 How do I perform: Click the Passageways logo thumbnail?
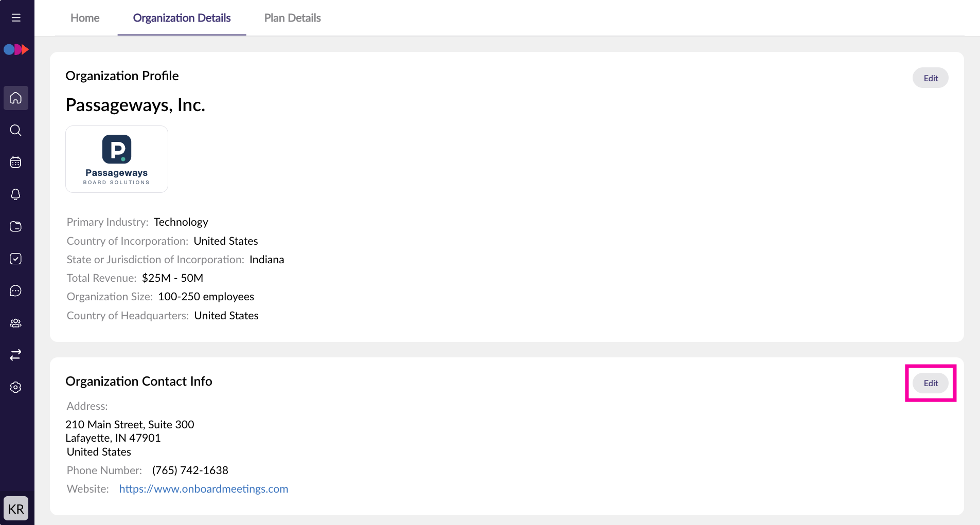(x=117, y=159)
